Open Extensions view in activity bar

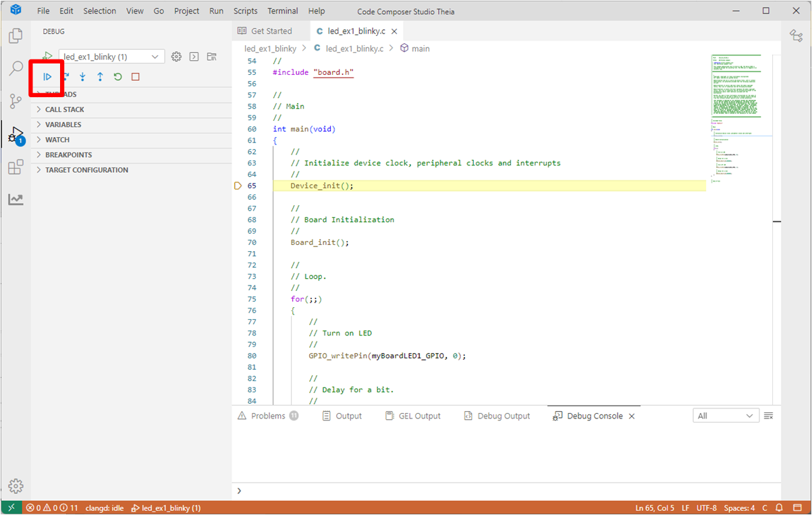tap(16, 167)
